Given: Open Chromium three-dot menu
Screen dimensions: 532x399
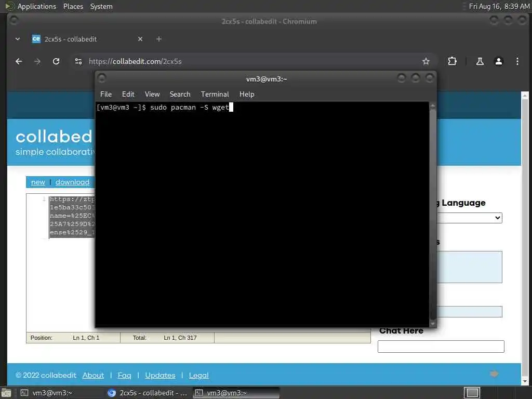Looking at the screenshot, I should coord(517,61).
